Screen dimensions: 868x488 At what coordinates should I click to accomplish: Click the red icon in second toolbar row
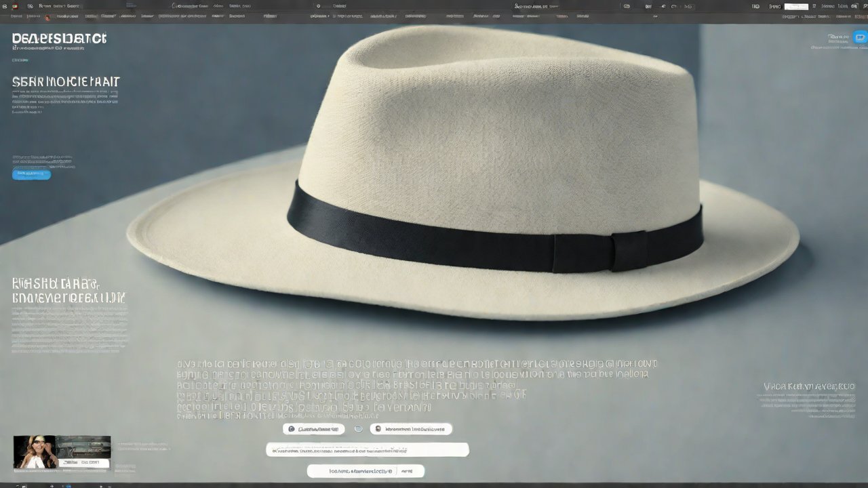pyautogui.click(x=47, y=16)
